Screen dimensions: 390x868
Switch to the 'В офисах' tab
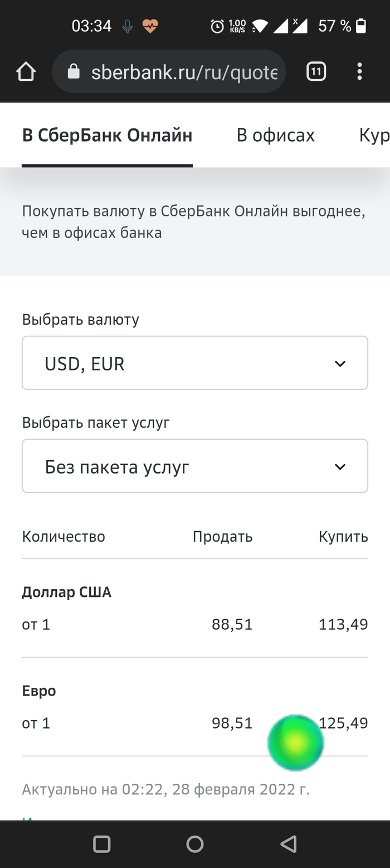(276, 135)
